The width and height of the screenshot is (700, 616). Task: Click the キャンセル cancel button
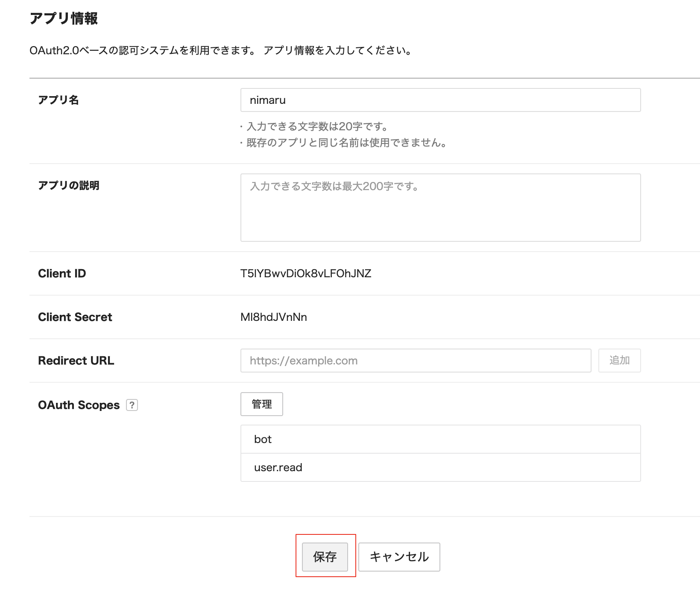[399, 557]
